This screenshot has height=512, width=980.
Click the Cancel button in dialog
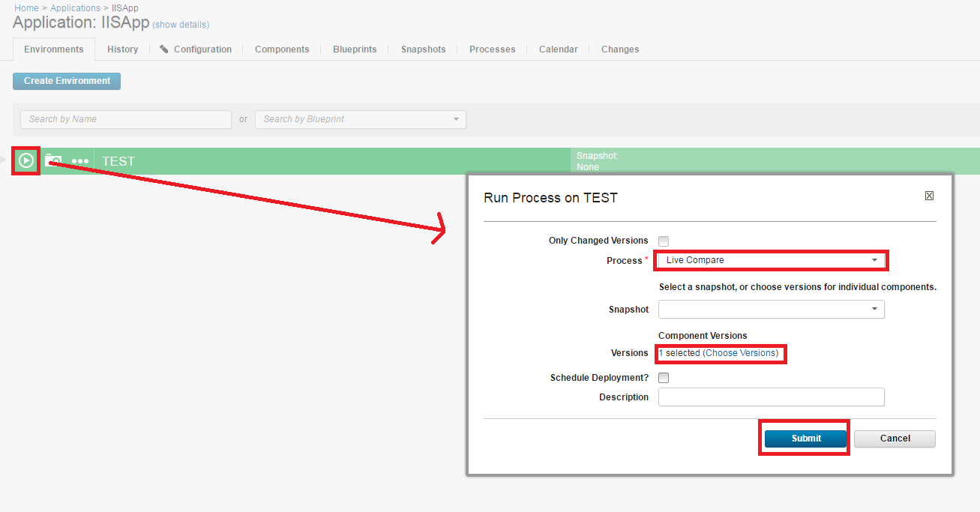pyautogui.click(x=895, y=439)
